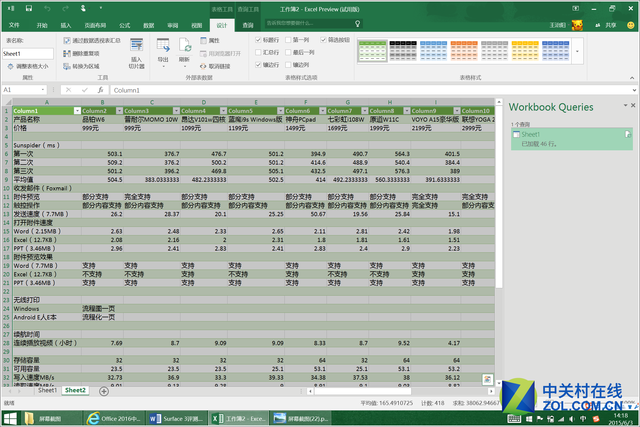Click the 导出 table icon
640x427 pixels.
[x=163, y=45]
